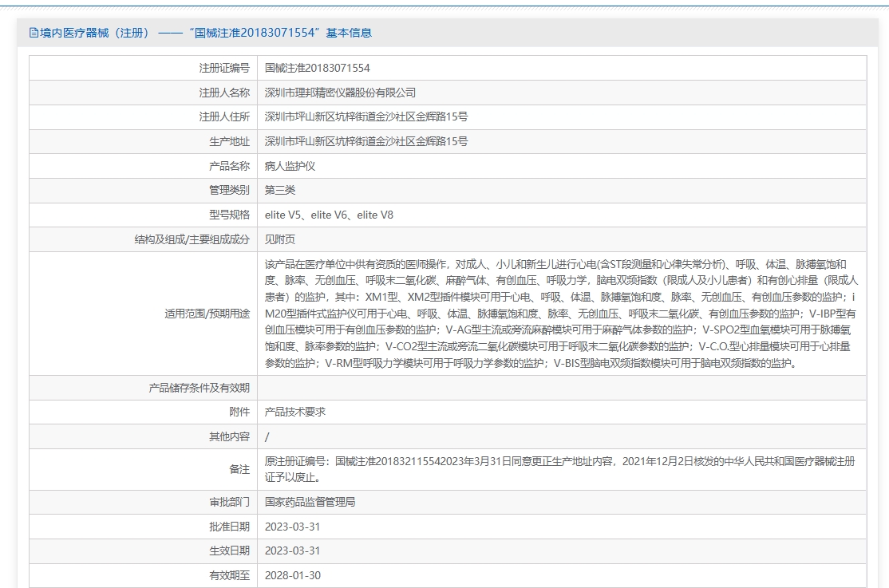Viewport: 889px width, 588px height.
Task: Click the 附件 label
Action: click(240, 412)
